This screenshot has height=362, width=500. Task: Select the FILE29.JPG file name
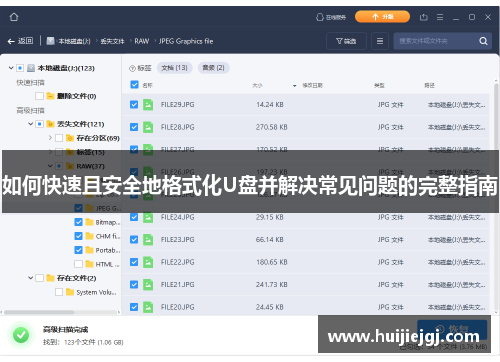coord(177,105)
